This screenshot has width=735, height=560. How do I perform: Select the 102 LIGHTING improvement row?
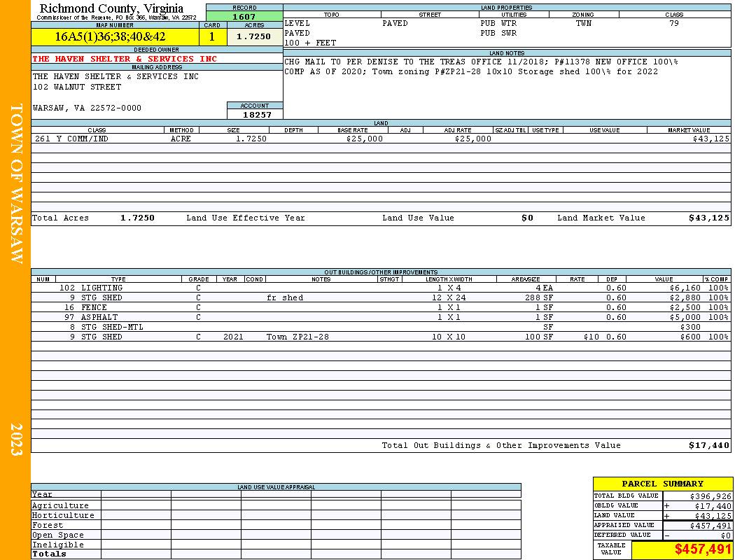pos(381,288)
